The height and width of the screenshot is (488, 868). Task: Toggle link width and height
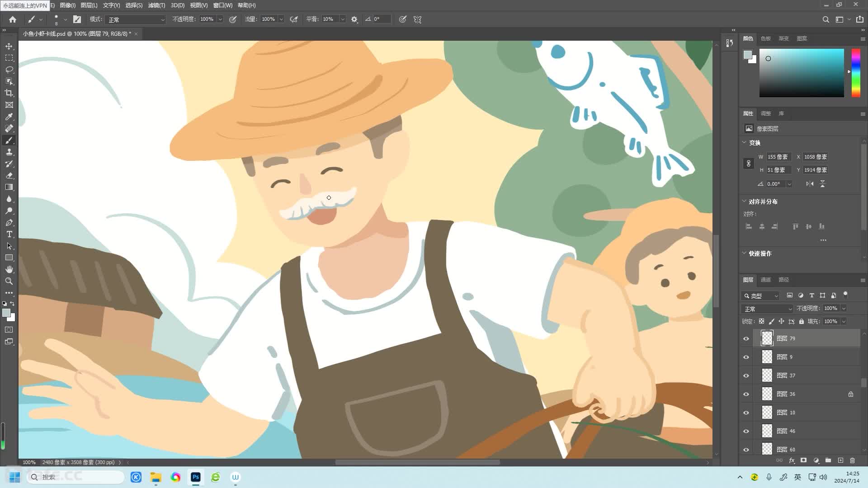tap(749, 164)
